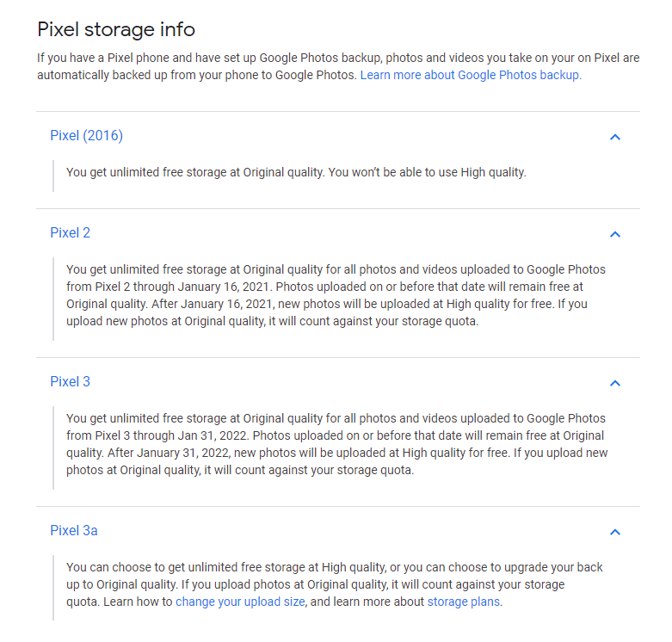Select the Pixel 2 heading
The width and height of the screenshot is (672, 642).
coord(70,233)
